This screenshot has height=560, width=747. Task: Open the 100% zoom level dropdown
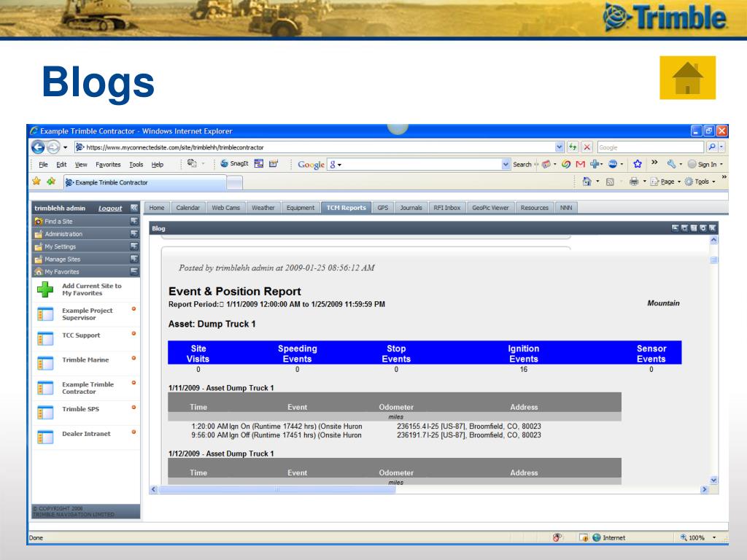click(713, 537)
